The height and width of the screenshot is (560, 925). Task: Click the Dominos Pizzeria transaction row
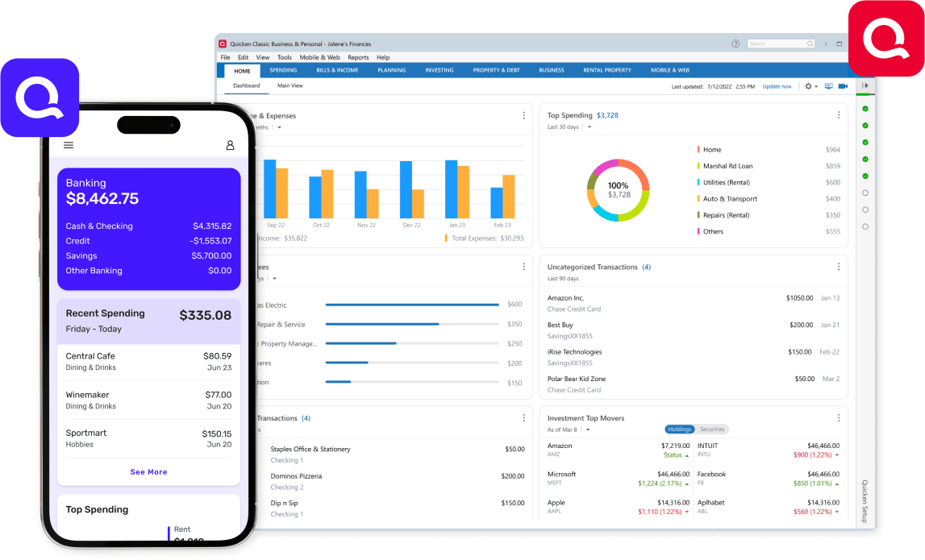pyautogui.click(x=397, y=481)
